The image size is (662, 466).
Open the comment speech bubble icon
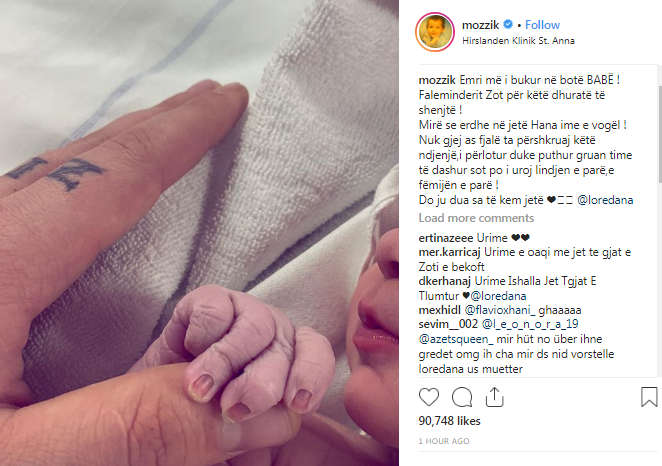[x=462, y=397]
